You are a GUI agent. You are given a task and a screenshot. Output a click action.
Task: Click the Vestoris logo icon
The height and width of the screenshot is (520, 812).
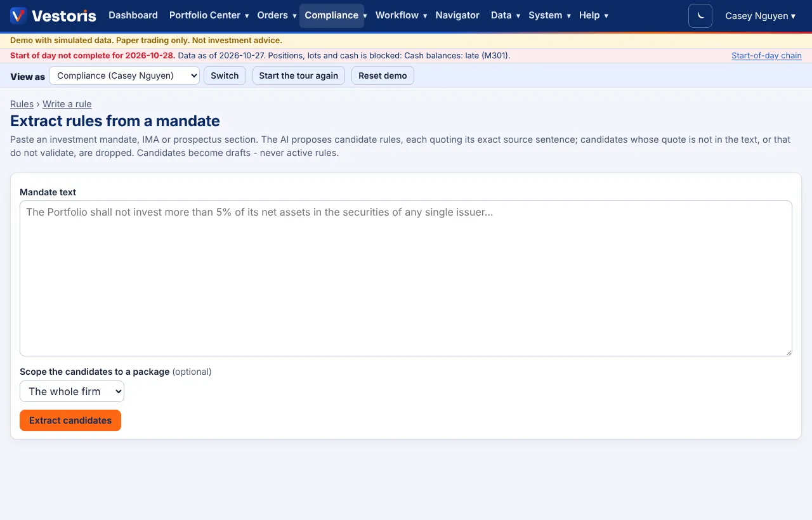[18, 15]
